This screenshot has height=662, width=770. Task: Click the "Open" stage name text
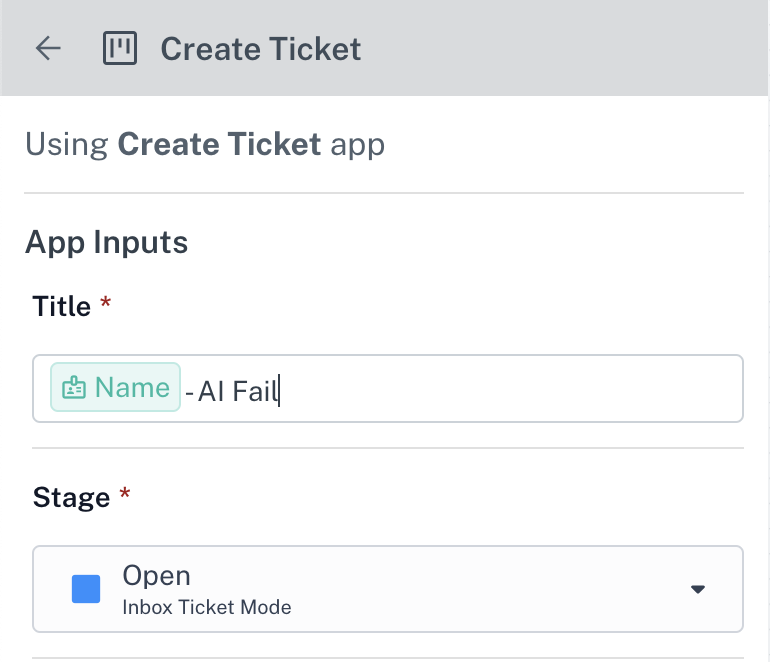(x=156, y=576)
